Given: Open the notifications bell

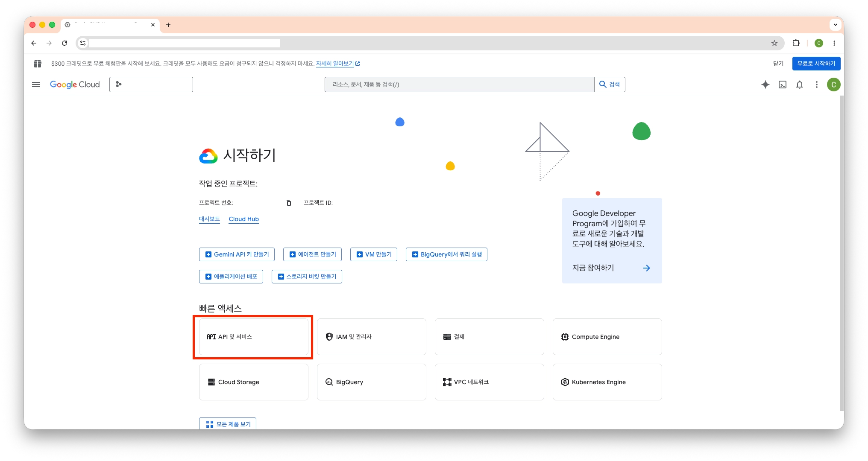Looking at the screenshot, I should (800, 85).
